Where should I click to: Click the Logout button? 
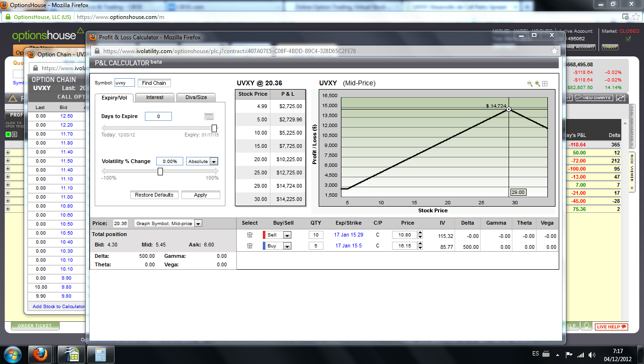610,47
